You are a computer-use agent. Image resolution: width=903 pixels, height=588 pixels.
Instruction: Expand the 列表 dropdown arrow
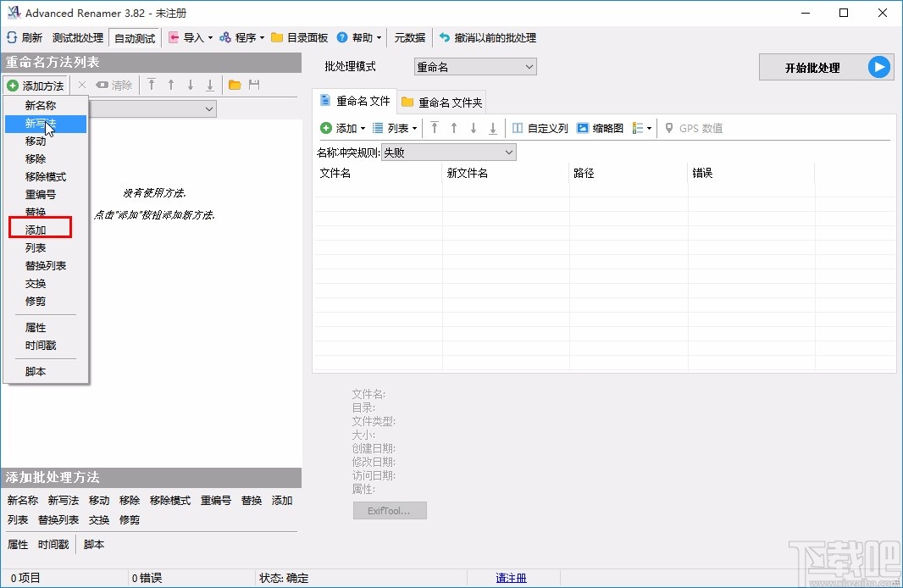pyautogui.click(x=413, y=128)
